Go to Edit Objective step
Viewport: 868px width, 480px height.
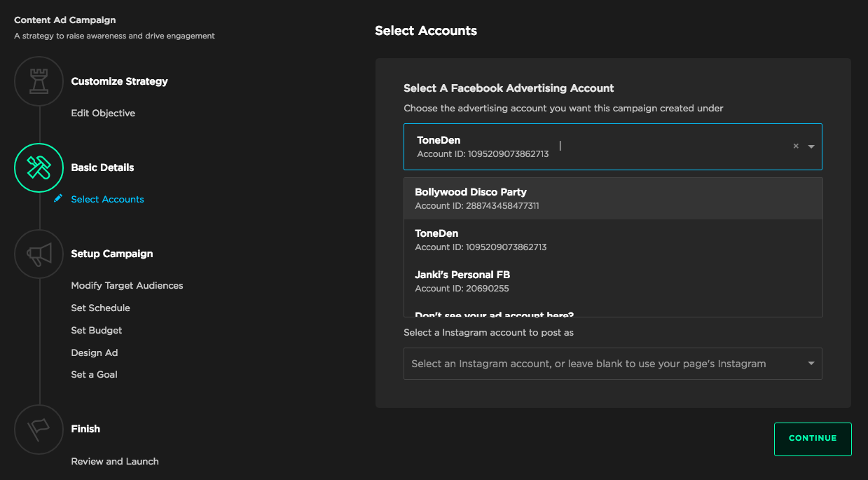click(103, 113)
